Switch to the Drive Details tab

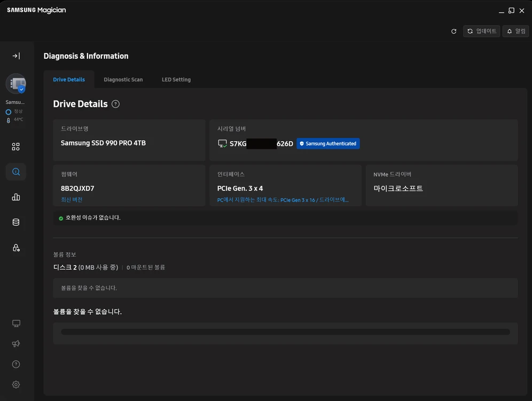(69, 80)
